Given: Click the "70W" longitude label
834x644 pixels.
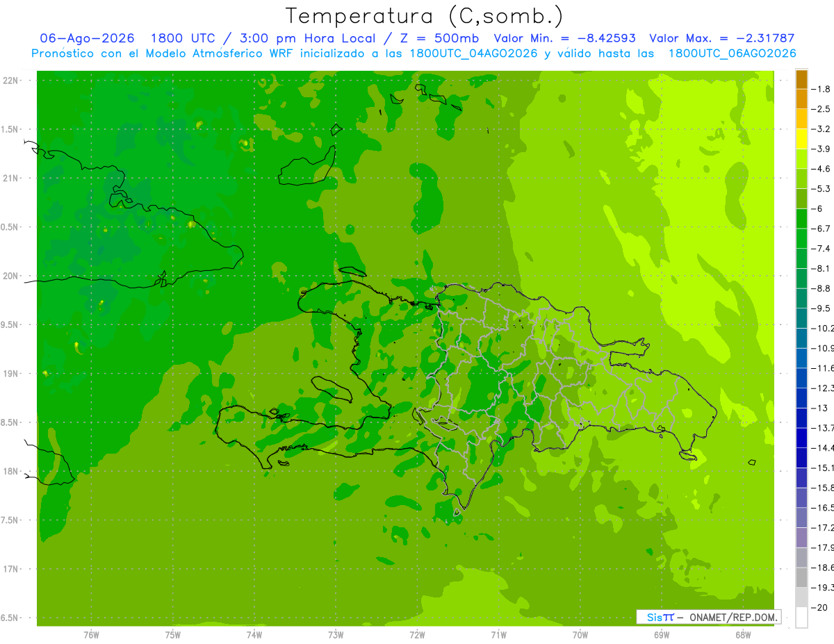Looking at the screenshot, I should 580,634.
